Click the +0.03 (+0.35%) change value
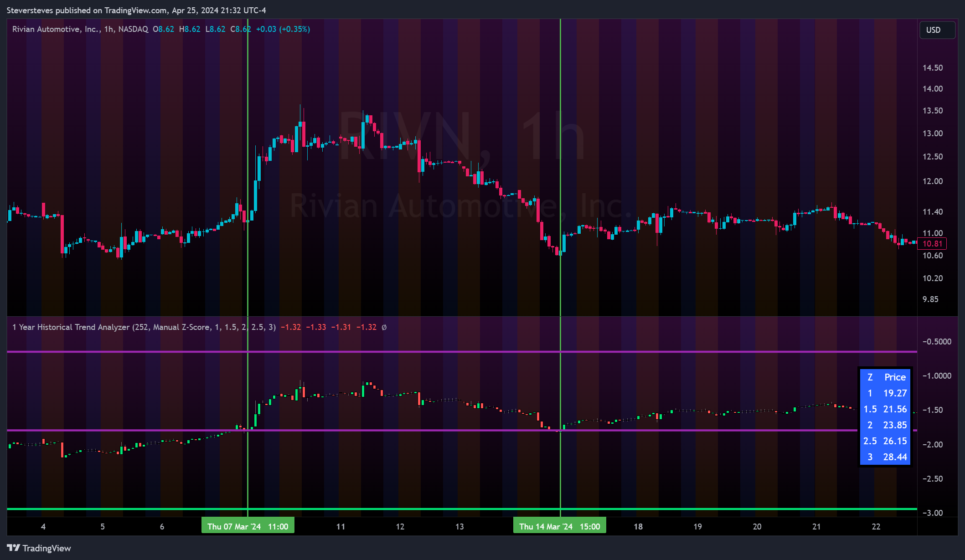The width and height of the screenshot is (965, 560). pyautogui.click(x=283, y=29)
